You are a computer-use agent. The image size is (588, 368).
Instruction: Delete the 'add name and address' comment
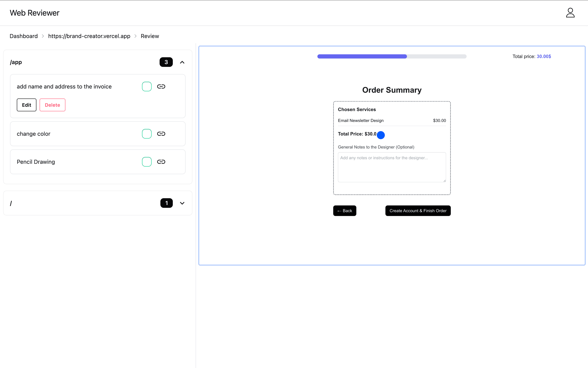[x=52, y=105]
